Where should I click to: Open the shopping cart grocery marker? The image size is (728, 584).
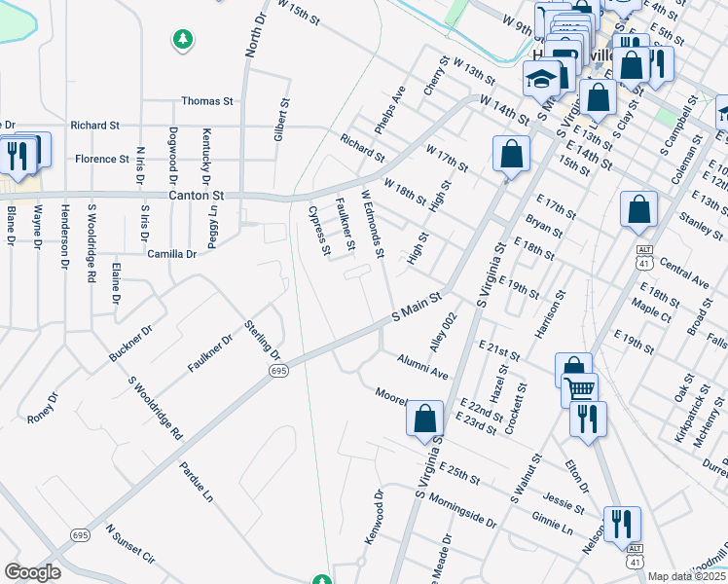(580, 389)
